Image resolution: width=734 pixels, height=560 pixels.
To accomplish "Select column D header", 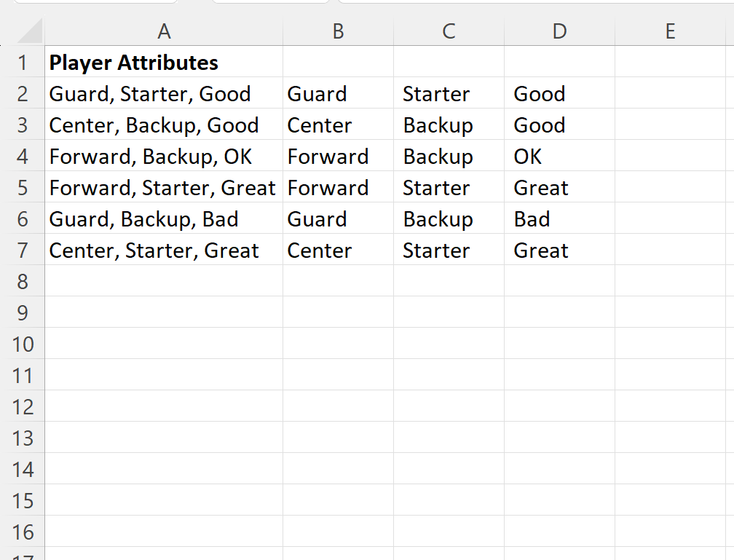I will [559, 31].
